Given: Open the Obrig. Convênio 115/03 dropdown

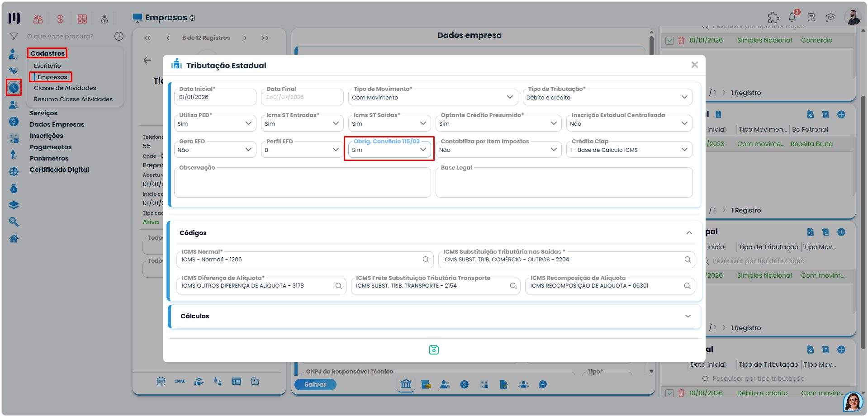Looking at the screenshot, I should coord(389,150).
